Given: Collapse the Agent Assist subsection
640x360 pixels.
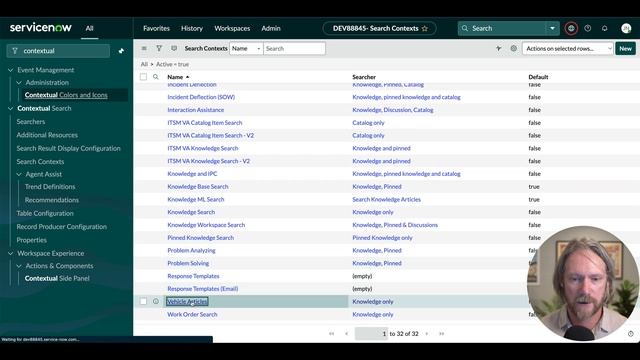Looking at the screenshot, I should pyautogui.click(x=19, y=174).
